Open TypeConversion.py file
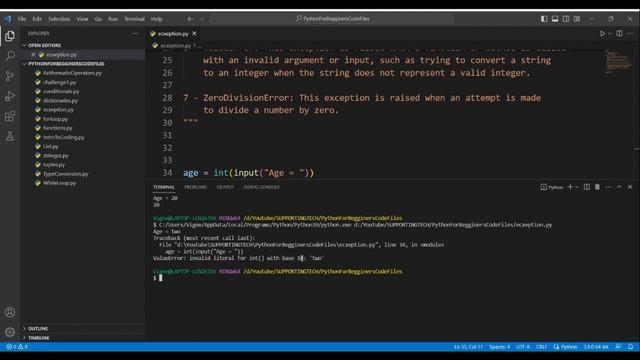 pos(66,174)
